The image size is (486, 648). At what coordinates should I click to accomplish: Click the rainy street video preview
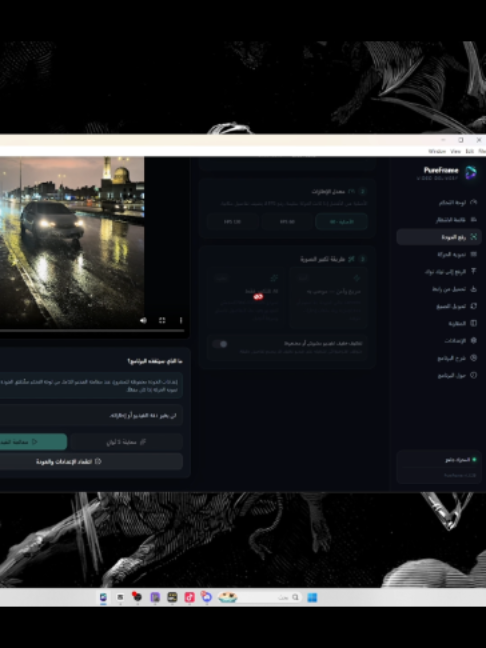(72, 242)
